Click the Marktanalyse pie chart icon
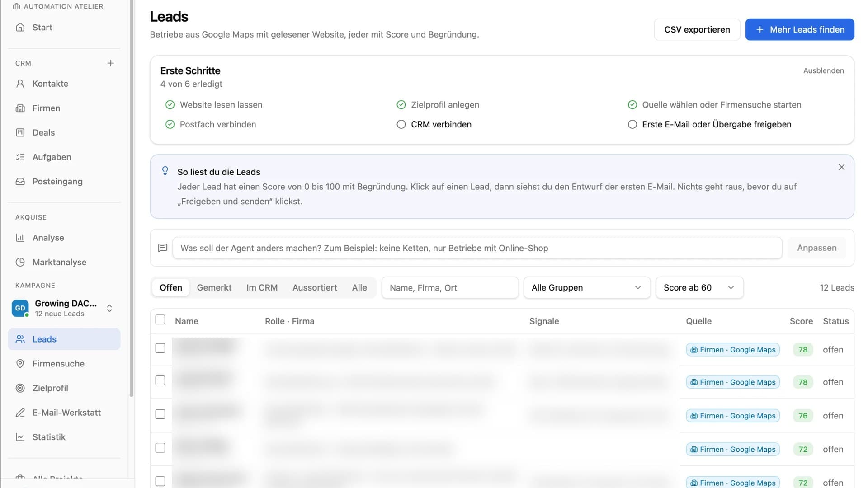Viewport: 868px width, 488px height. (20, 262)
